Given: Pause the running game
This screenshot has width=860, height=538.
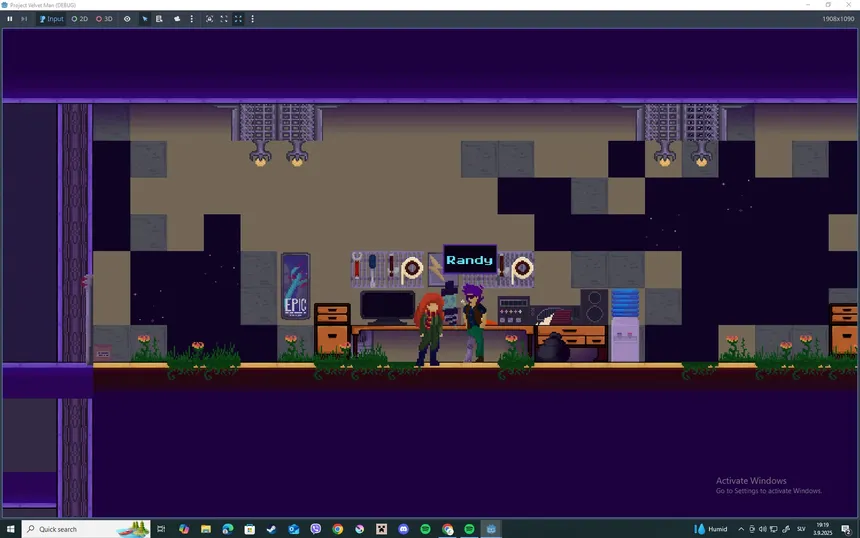Looking at the screenshot, I should (10, 19).
